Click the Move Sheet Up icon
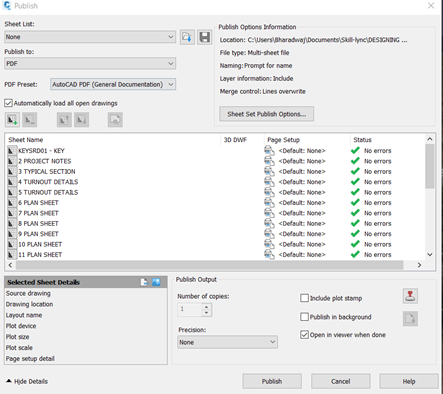The height and width of the screenshot is (394, 443). pyautogui.click(x=64, y=119)
